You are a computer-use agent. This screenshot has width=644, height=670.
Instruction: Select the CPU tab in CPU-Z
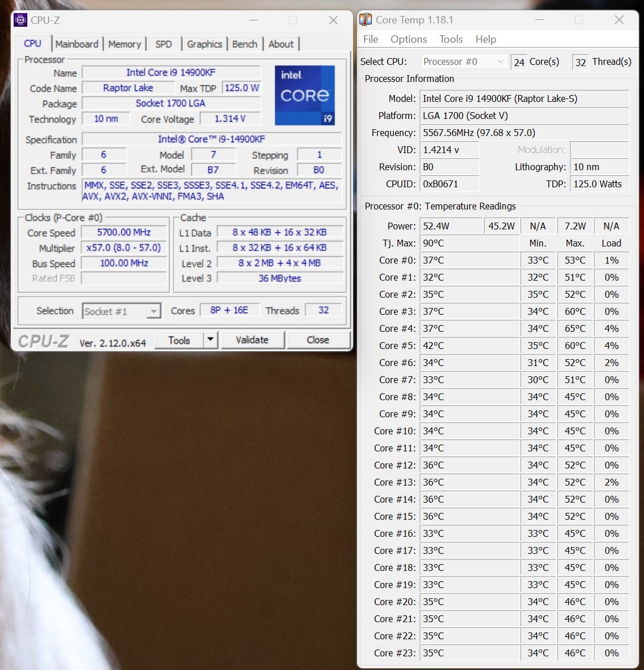[32, 44]
